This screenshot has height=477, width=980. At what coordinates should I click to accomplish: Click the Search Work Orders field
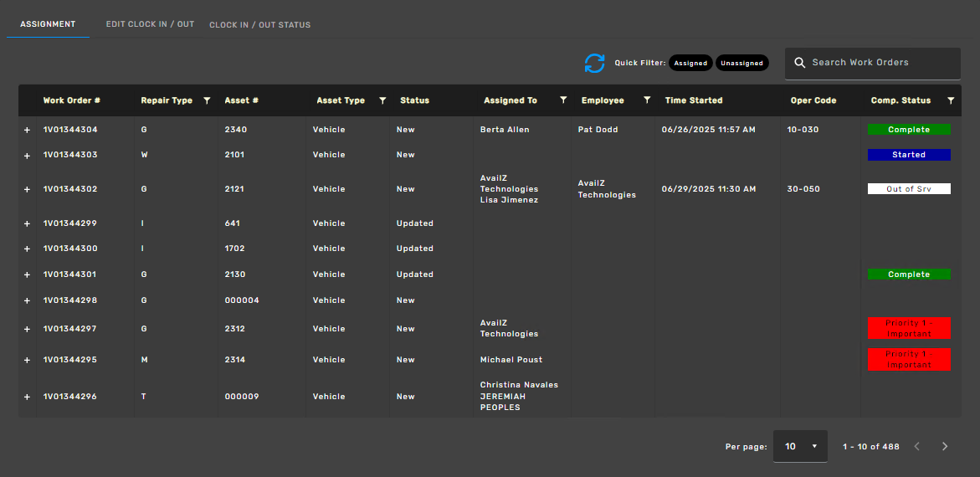click(879, 63)
